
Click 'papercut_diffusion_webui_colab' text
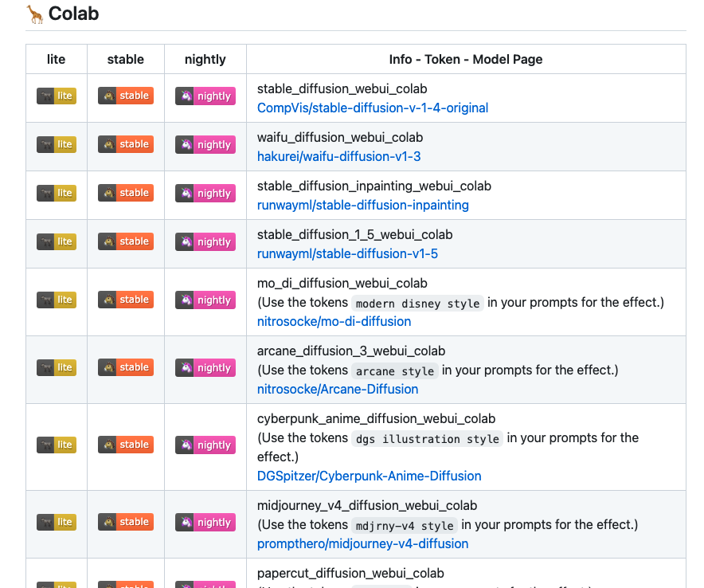pos(350,574)
